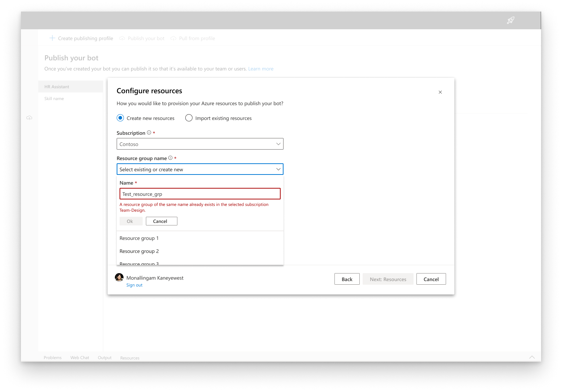
Task: Select the Publish your bot cloud icon
Action: 122,38
